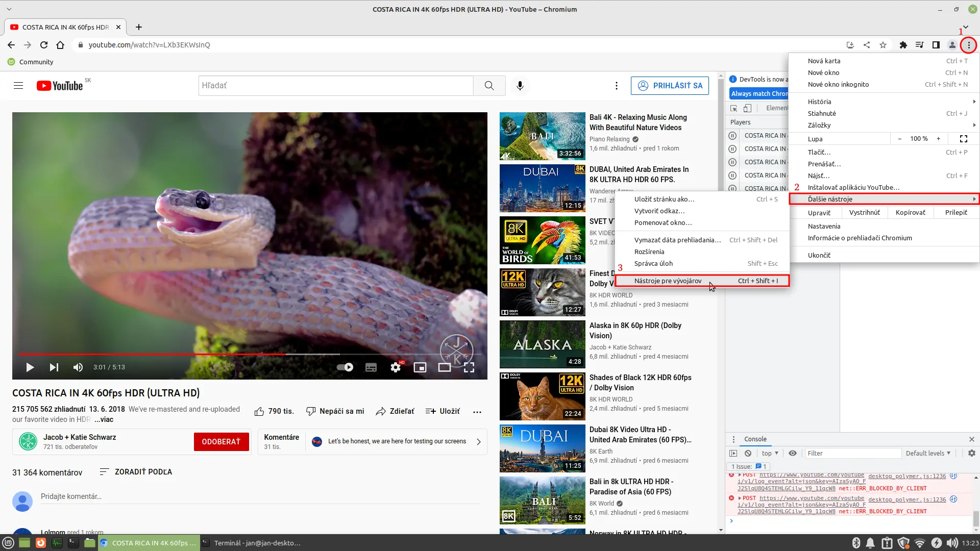Toggle console live expression eye icon
Viewport: 980px width, 551px height.
click(x=792, y=453)
